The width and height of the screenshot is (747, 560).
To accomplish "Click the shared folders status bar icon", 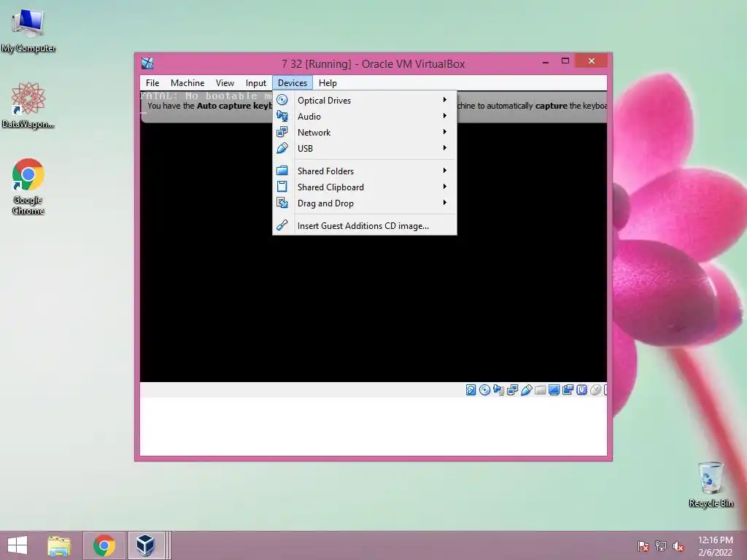I will 541,390.
